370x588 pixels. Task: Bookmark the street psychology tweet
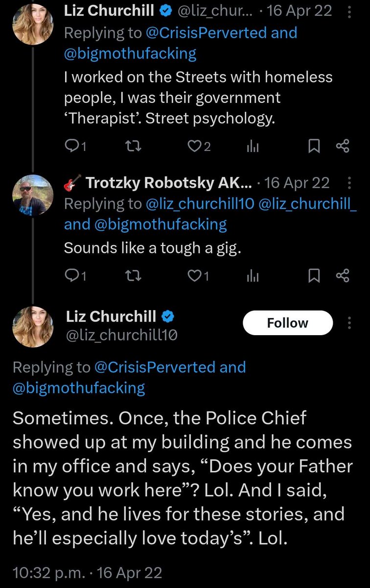coord(314,147)
